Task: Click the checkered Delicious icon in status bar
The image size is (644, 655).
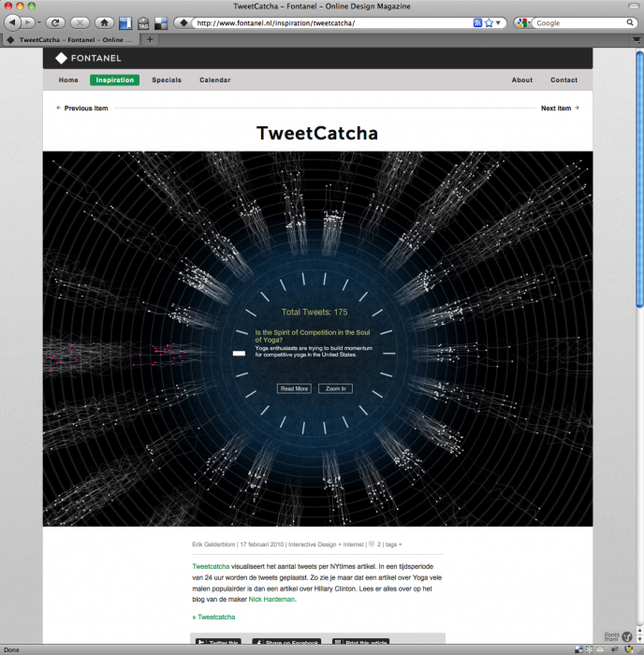Action: [578, 649]
